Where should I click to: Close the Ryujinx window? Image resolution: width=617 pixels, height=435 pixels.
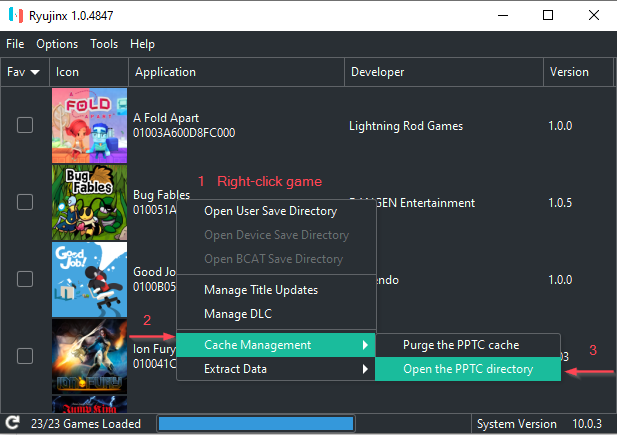pyautogui.click(x=594, y=15)
